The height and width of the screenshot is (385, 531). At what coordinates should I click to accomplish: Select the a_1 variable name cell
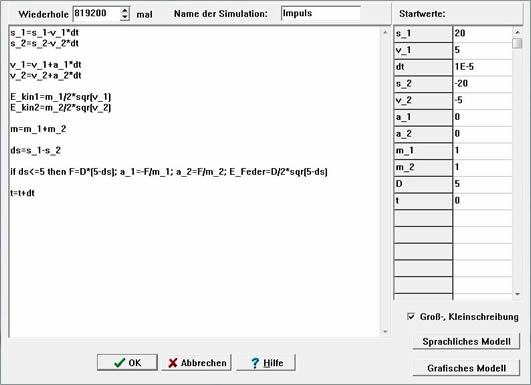point(423,117)
